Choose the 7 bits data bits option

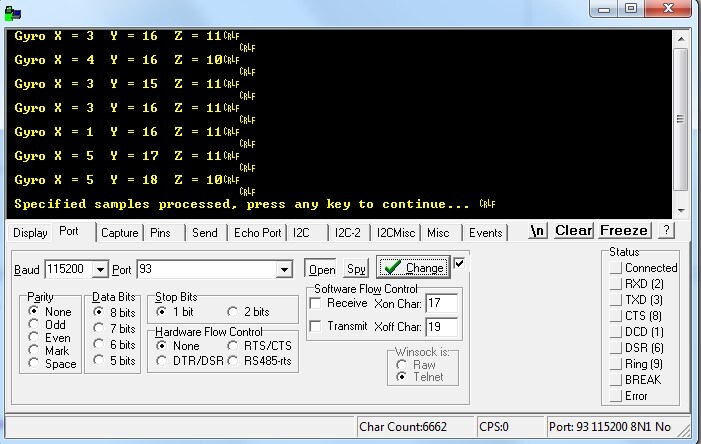click(98, 328)
